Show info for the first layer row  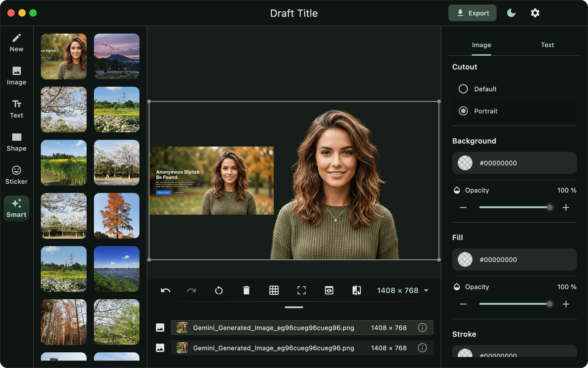422,328
